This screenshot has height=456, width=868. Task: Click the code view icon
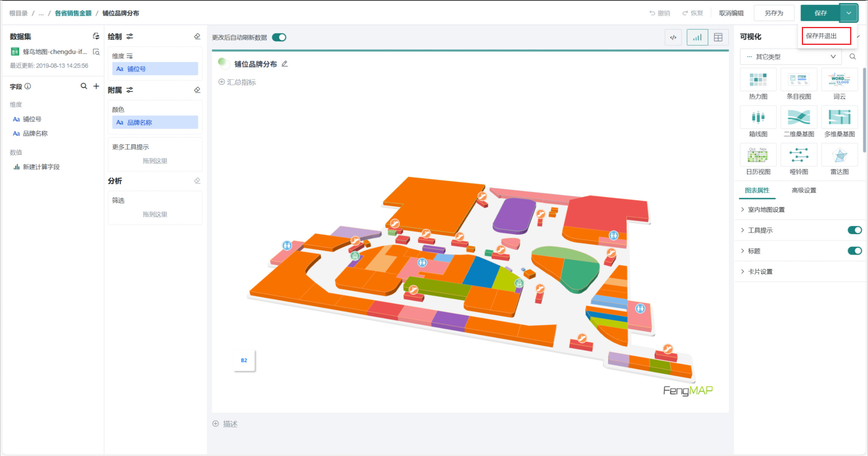pos(673,37)
